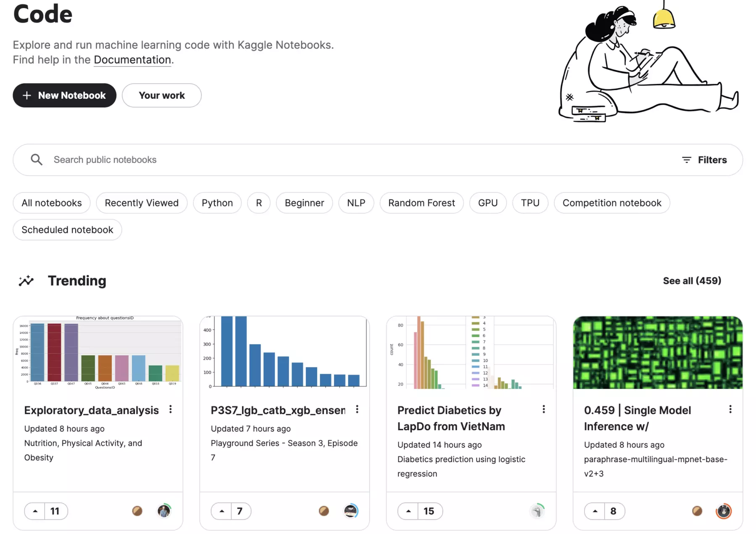Upvote the Exploratory_data_analysis notebook

(35, 511)
